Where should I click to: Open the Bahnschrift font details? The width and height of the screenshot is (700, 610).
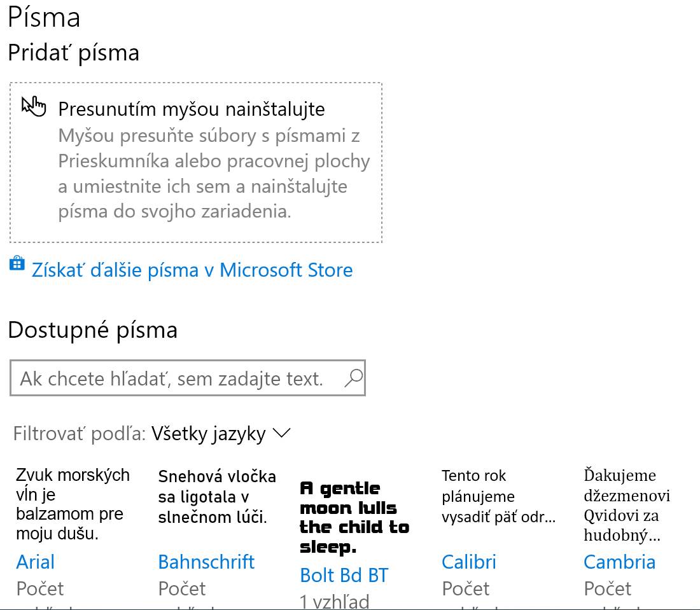pos(206,562)
